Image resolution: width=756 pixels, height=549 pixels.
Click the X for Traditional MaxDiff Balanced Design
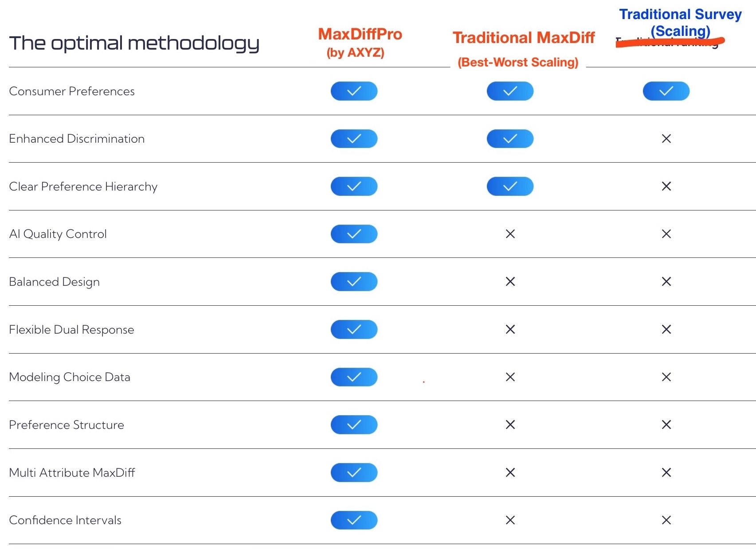point(510,281)
